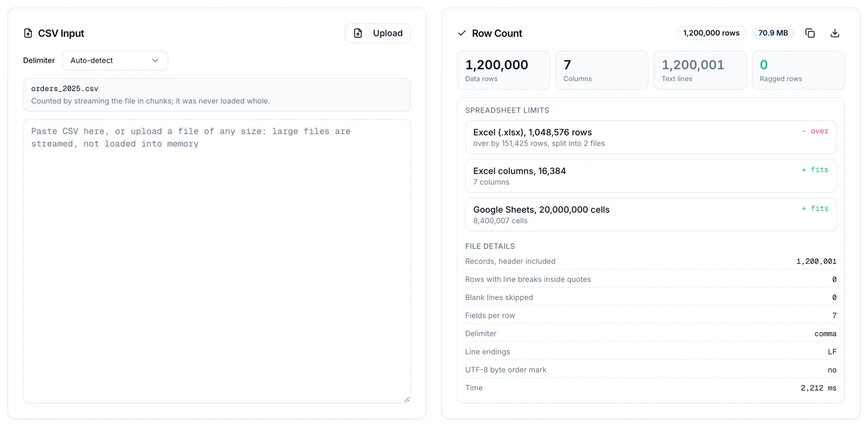The width and height of the screenshot is (868, 426).
Task: Click the 7 Columns card
Action: 602,70
